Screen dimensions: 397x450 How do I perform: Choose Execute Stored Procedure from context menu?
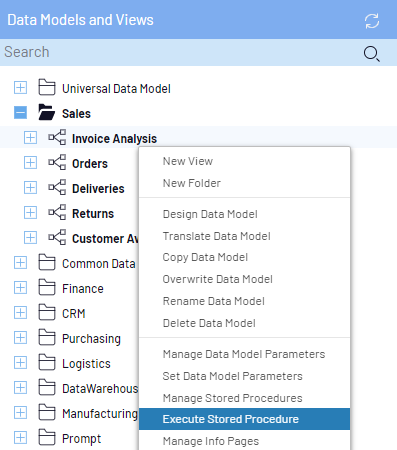tap(244, 419)
